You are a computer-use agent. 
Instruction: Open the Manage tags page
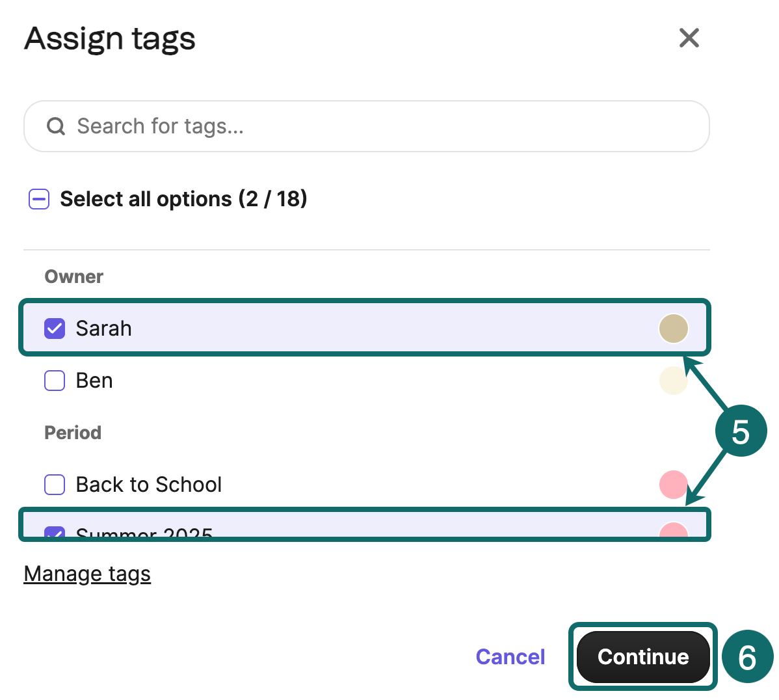(x=87, y=574)
